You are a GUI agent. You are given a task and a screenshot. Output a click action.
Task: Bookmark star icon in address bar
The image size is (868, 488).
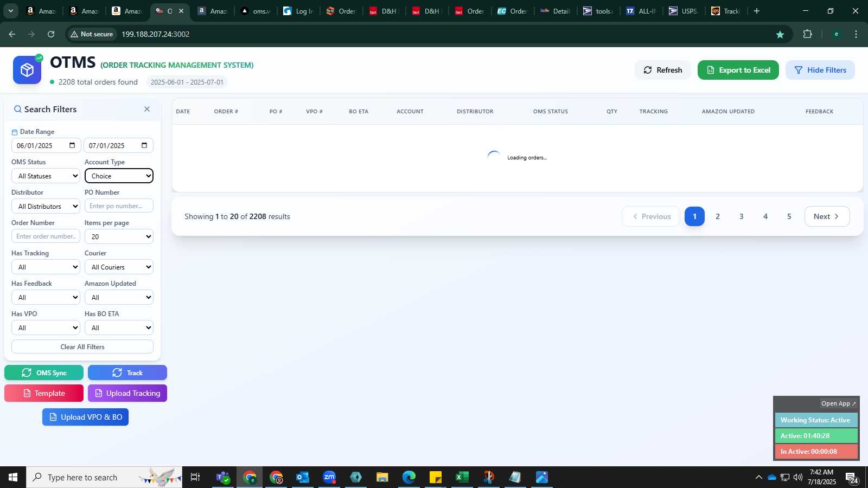[x=780, y=34]
